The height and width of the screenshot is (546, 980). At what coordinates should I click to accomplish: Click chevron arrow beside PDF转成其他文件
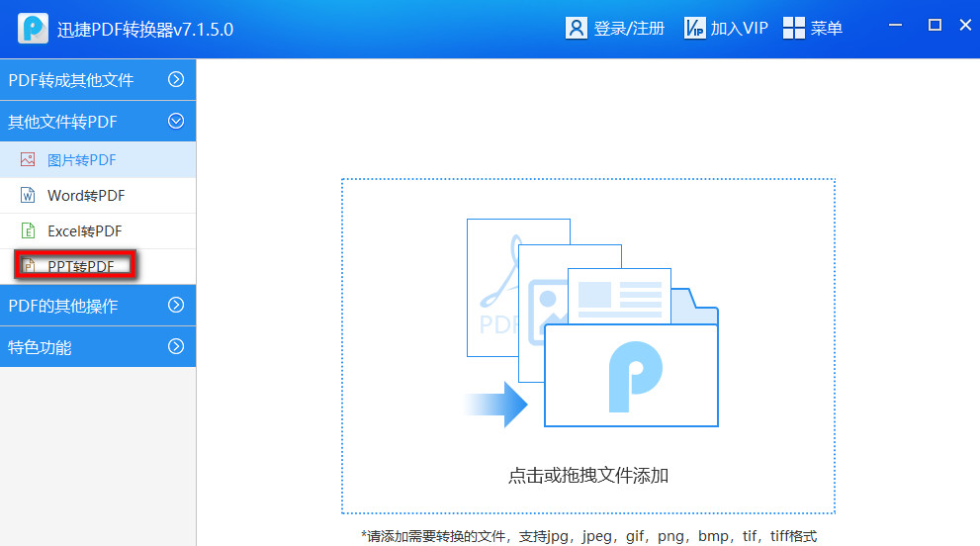pos(176,79)
